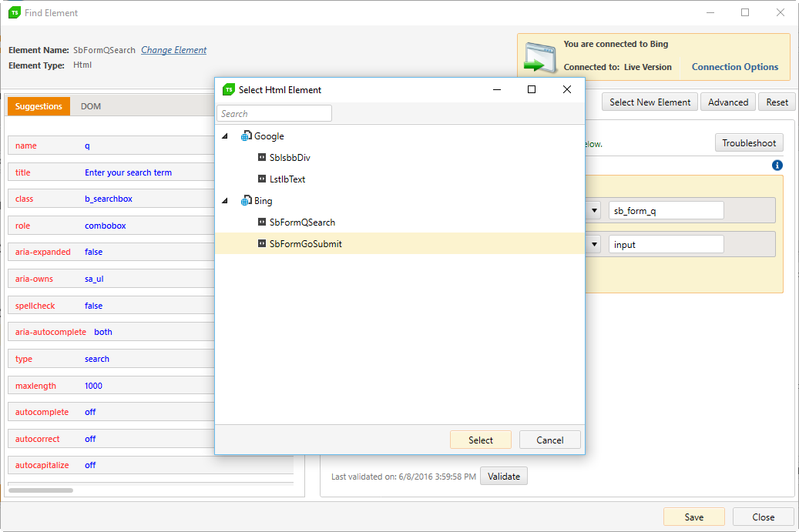
Task: Click the Select button in dialog
Action: [481, 440]
